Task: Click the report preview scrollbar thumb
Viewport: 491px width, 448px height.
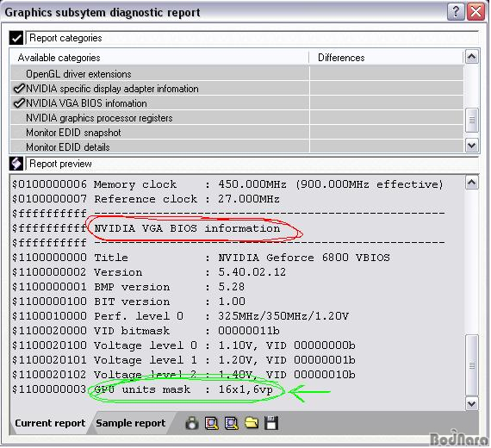Action: click(472, 365)
